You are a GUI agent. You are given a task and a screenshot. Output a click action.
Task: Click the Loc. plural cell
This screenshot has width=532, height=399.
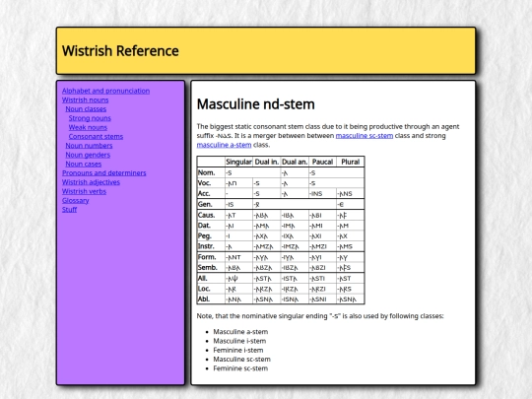tap(350, 289)
